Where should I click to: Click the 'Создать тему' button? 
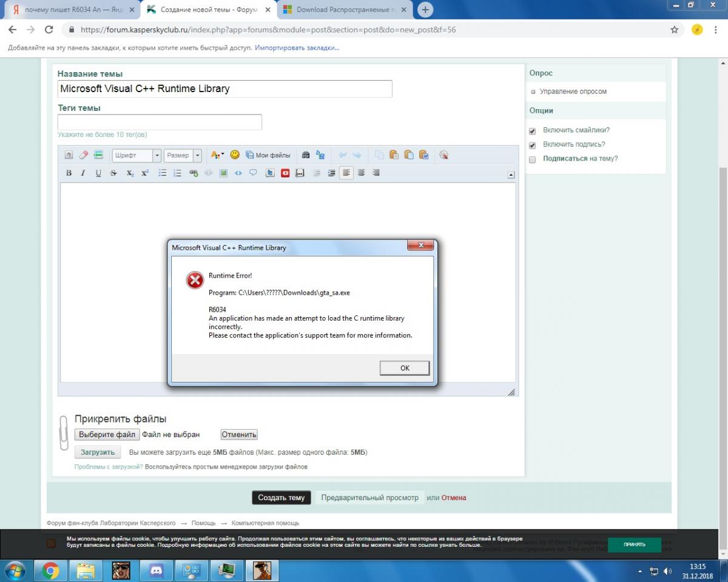click(x=281, y=498)
